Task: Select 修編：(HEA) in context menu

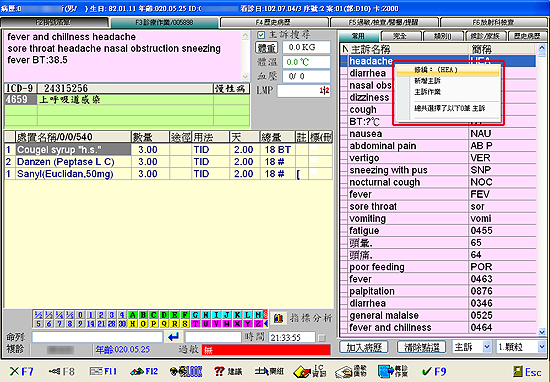Action: point(448,70)
